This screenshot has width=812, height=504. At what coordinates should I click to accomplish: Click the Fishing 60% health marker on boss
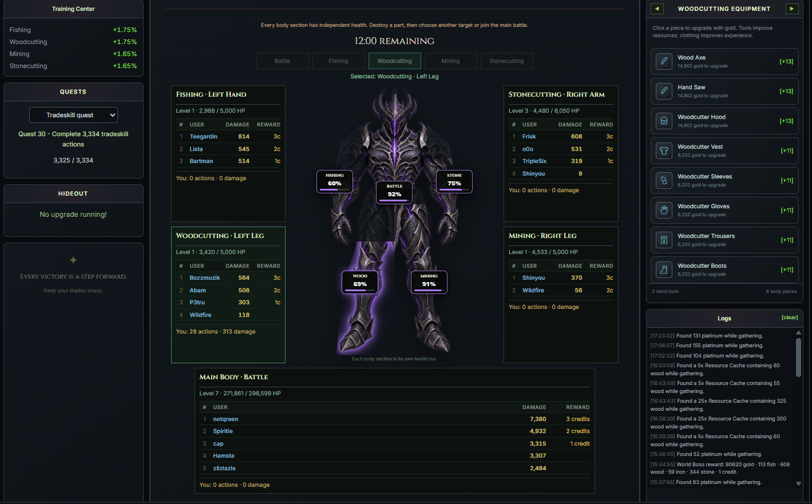point(335,181)
